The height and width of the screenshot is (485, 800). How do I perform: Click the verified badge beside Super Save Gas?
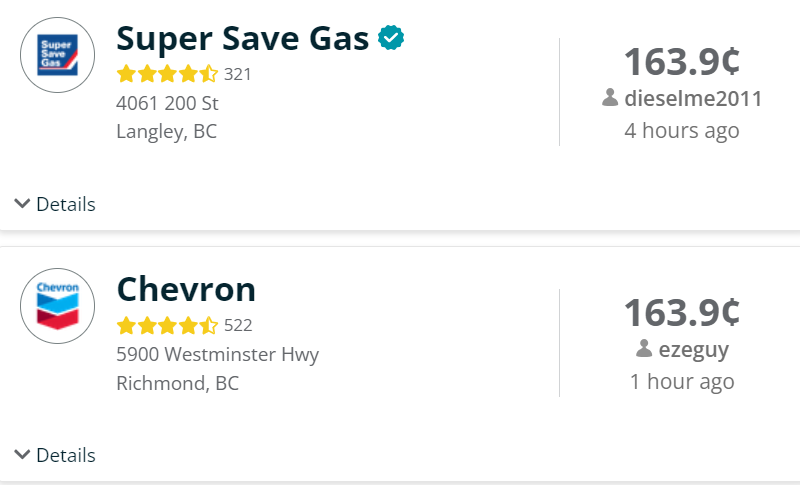coord(391,38)
